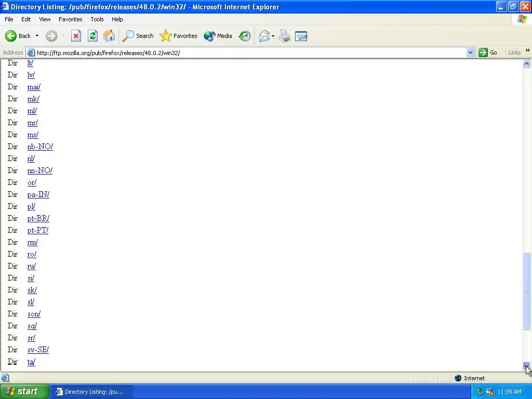Screen dimensions: 532x399
Task: Click the status bar page icon
Action: pos(5,378)
